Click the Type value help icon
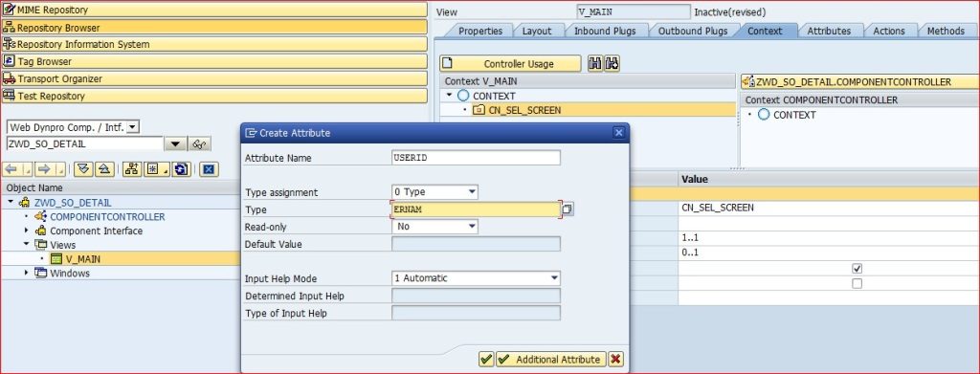The image size is (980, 374). (567, 209)
